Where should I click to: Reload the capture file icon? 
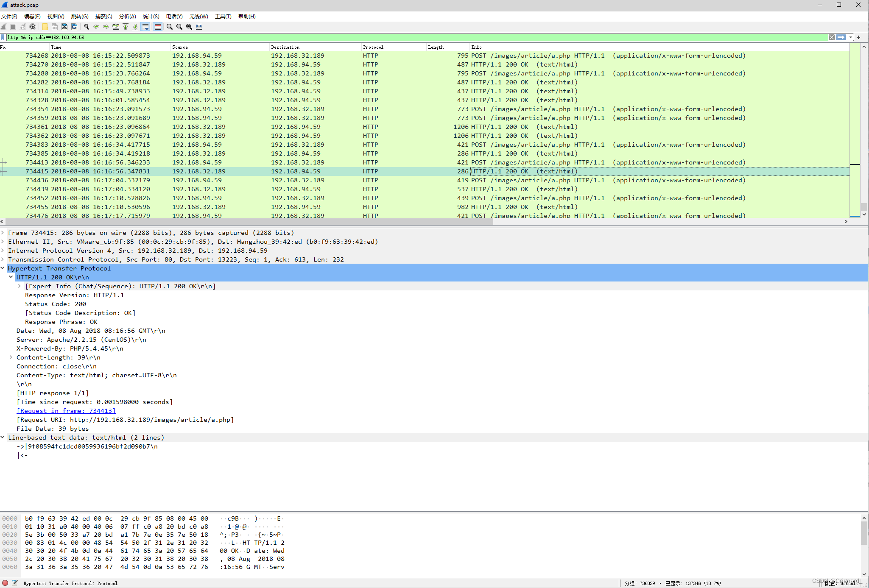(x=74, y=27)
